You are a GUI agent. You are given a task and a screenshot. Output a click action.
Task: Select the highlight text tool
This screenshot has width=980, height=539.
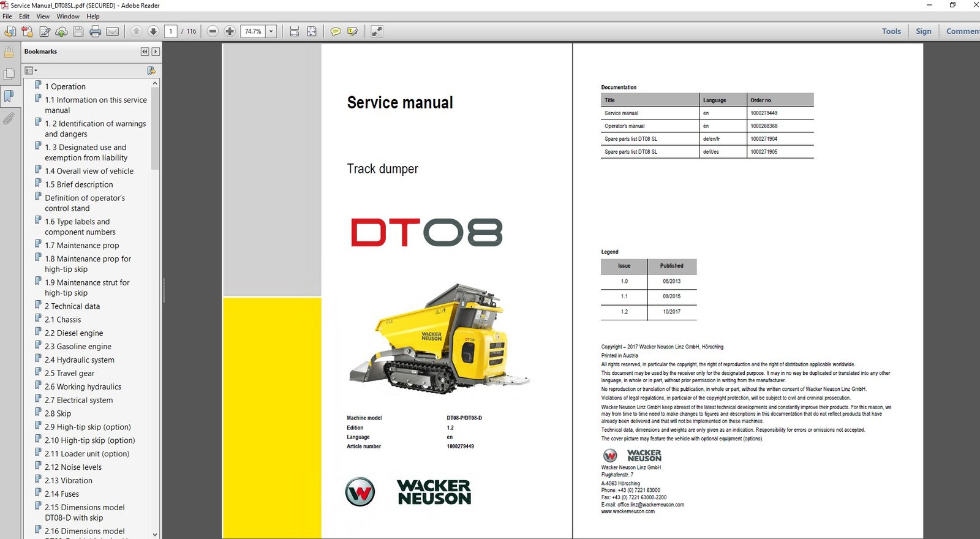pos(353,31)
